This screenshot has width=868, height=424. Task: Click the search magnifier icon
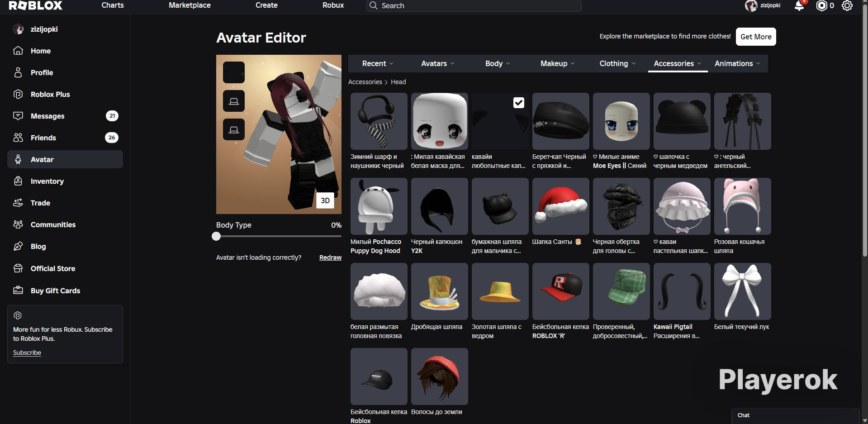click(x=373, y=5)
